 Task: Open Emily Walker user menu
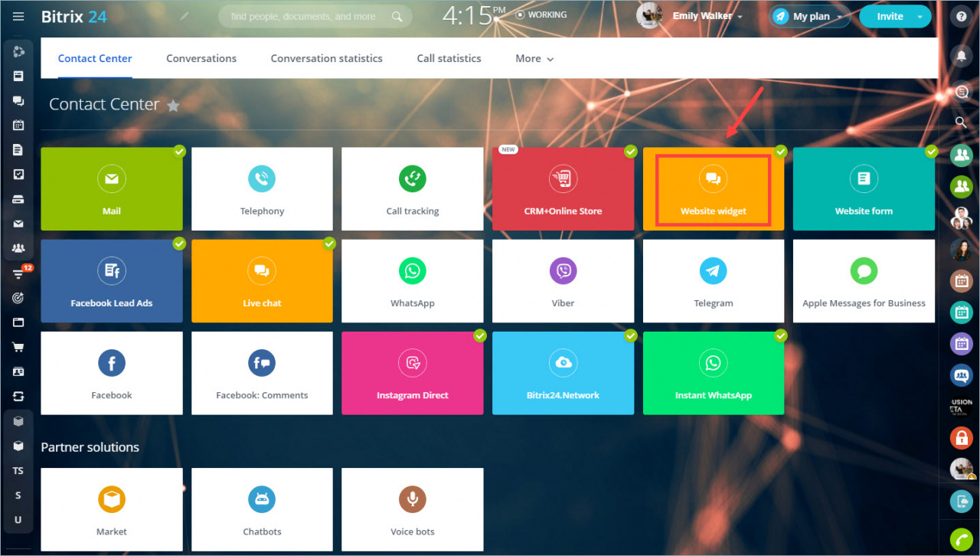[707, 16]
